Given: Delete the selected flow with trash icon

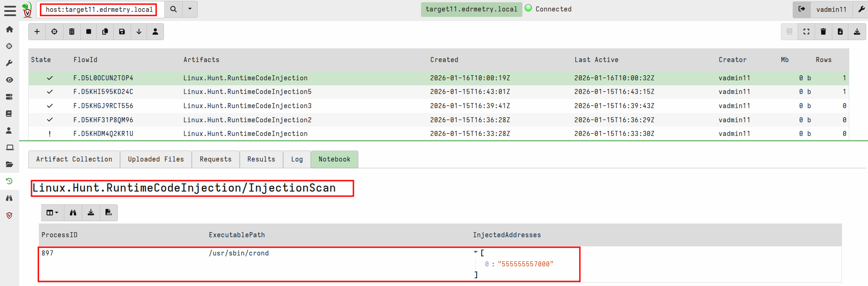Looking at the screenshot, I should point(72,31).
